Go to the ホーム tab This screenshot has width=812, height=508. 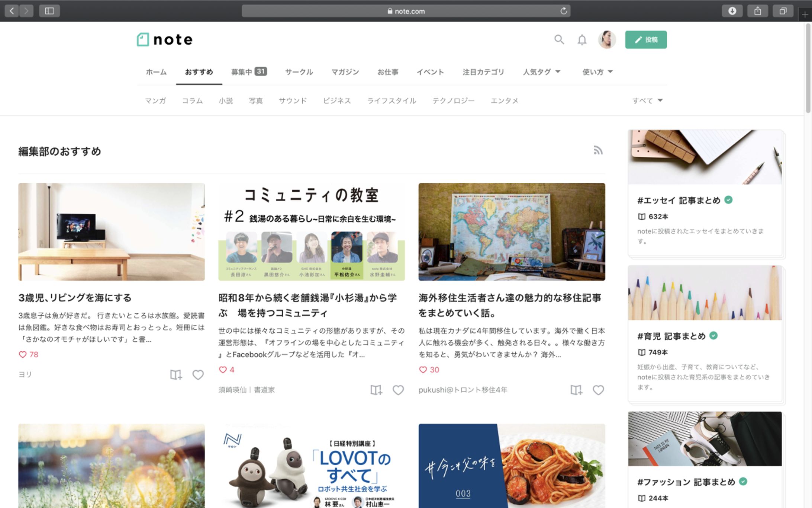[156, 72]
